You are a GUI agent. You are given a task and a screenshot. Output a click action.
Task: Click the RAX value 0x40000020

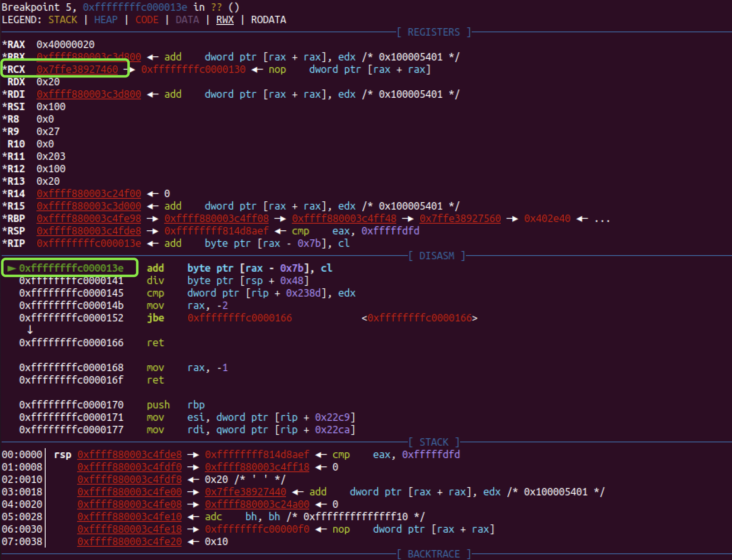click(65, 44)
